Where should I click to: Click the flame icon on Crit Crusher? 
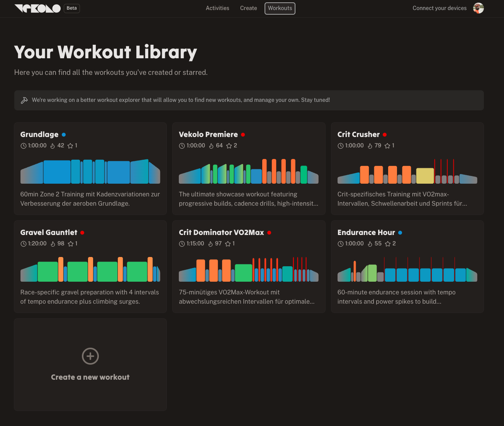(370, 146)
